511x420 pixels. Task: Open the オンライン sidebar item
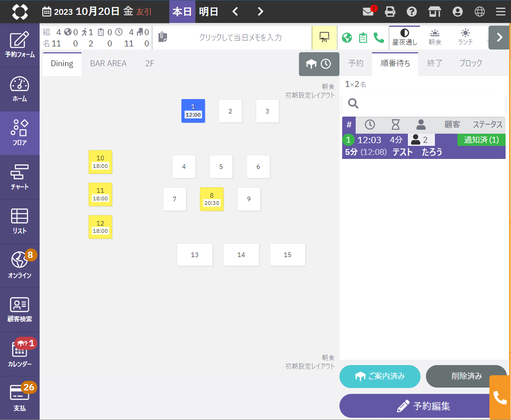pos(20,266)
